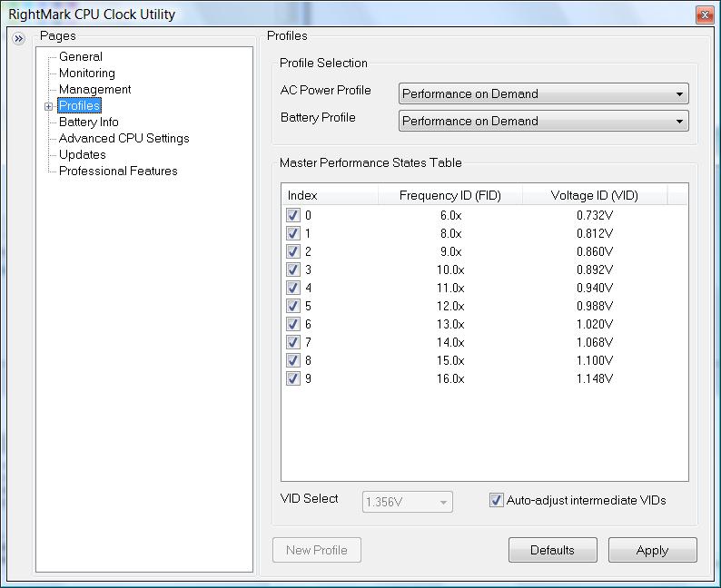Click the Defaults button

(x=553, y=550)
